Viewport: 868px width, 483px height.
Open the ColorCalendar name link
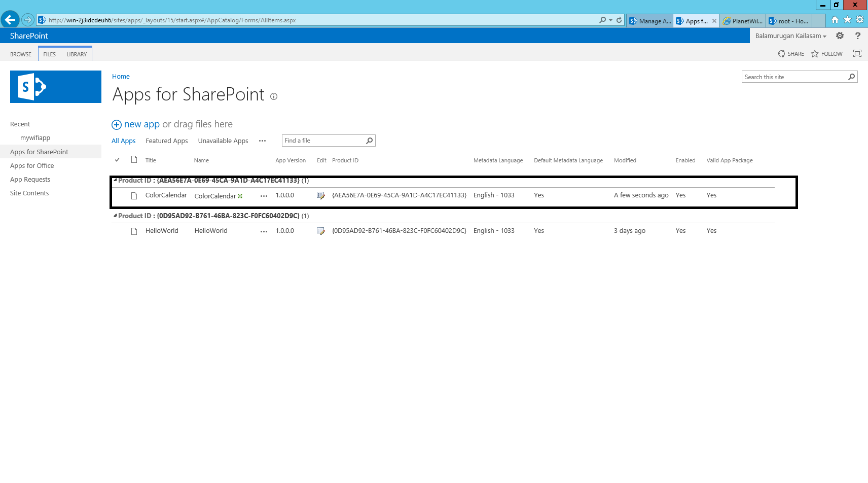click(x=215, y=196)
